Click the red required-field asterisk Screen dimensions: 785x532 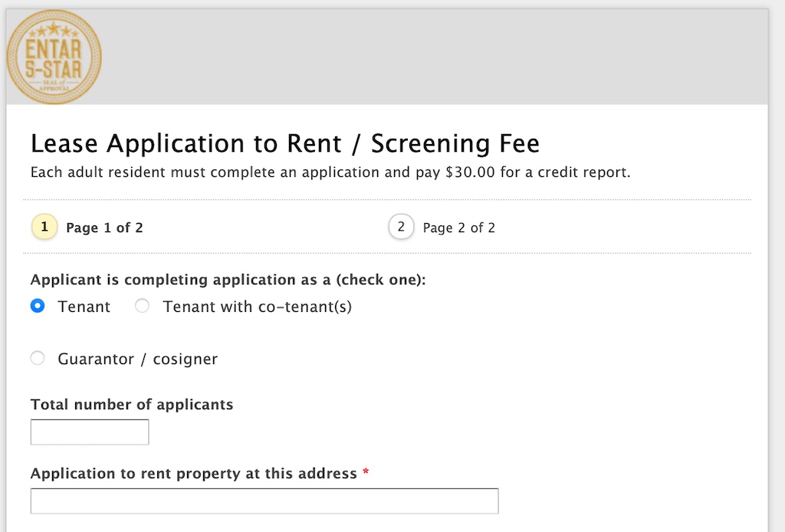(x=366, y=473)
